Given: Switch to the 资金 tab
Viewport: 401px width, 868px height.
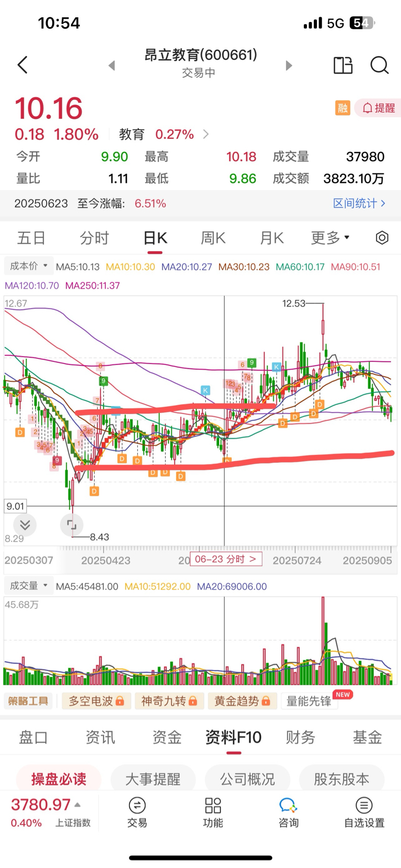Looking at the screenshot, I should 167,737.
